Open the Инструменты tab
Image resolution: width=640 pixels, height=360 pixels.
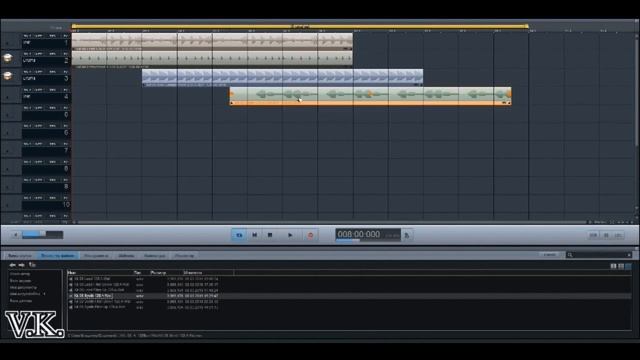point(96,256)
